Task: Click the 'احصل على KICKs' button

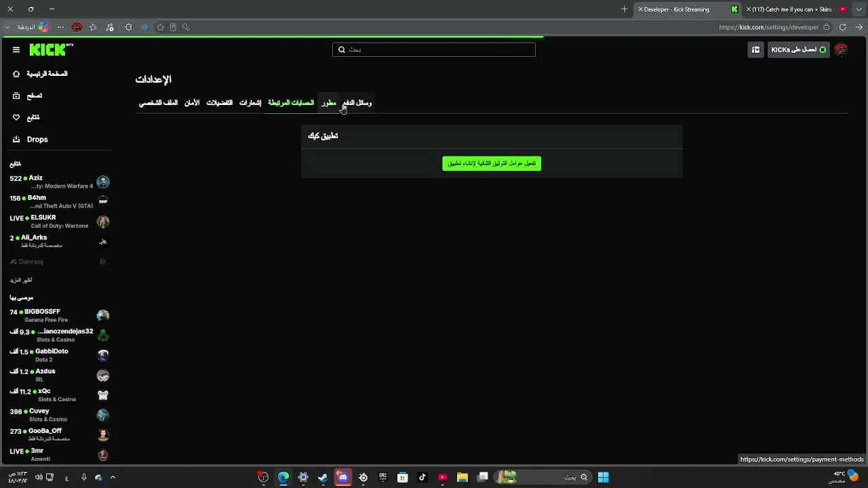Action: [798, 49]
